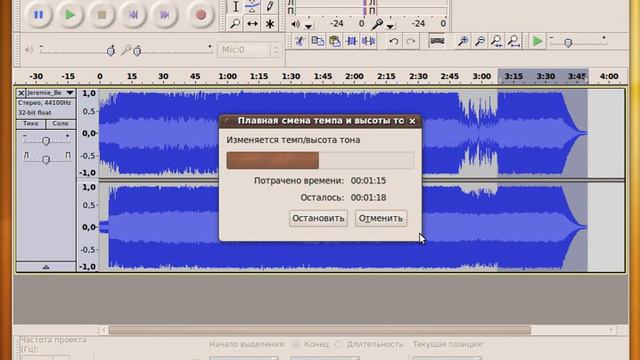Click the Trim audio icon
Viewport: 640px width, 360px height.
[351, 41]
